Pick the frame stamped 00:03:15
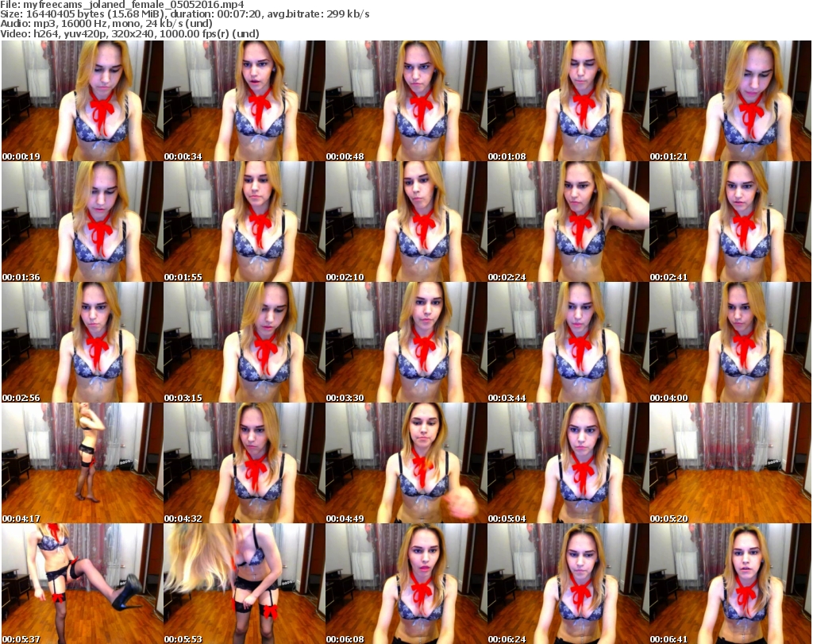The image size is (813, 644). pyautogui.click(x=245, y=342)
